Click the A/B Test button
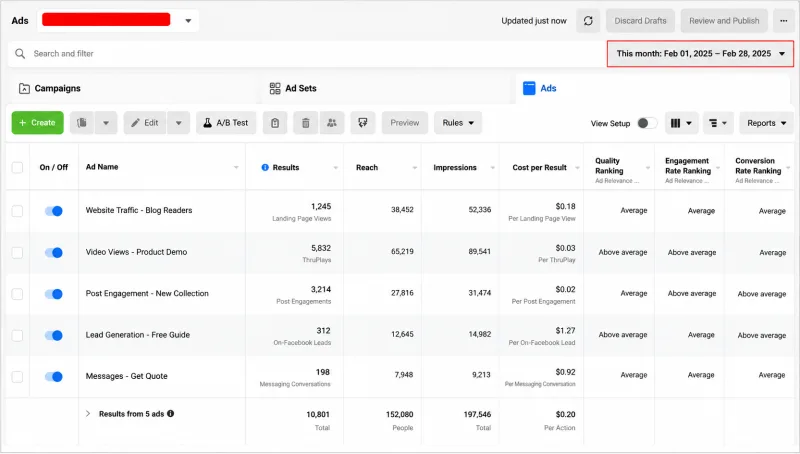This screenshot has width=800, height=454. 226,123
